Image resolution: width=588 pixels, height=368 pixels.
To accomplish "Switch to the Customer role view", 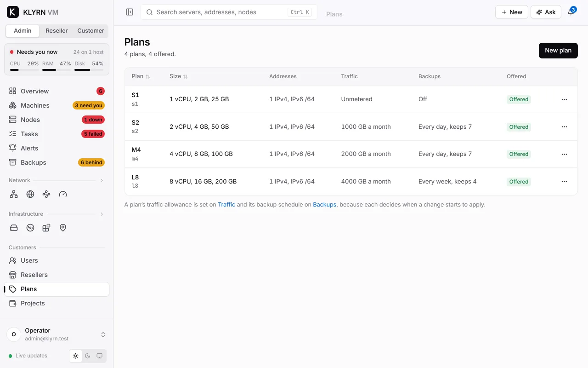I will click(x=91, y=31).
